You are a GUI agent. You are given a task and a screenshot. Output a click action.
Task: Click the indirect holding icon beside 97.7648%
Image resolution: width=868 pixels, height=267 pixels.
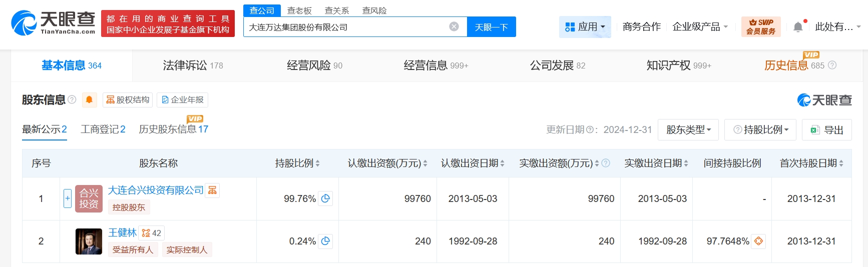(758, 241)
